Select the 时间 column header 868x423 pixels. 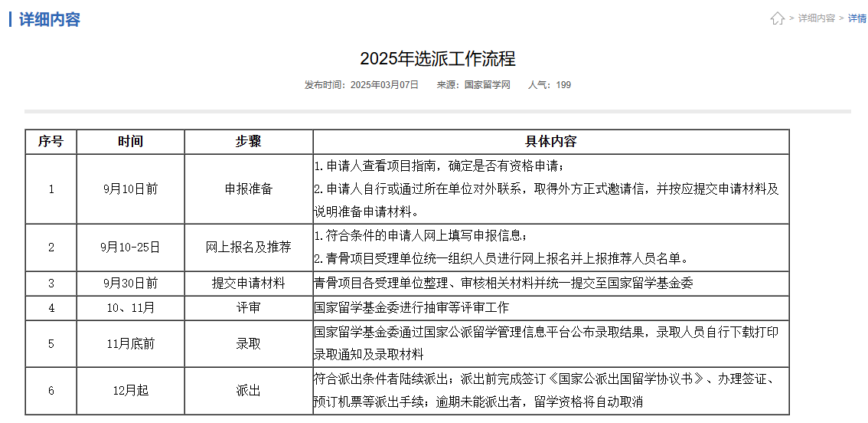(x=130, y=142)
